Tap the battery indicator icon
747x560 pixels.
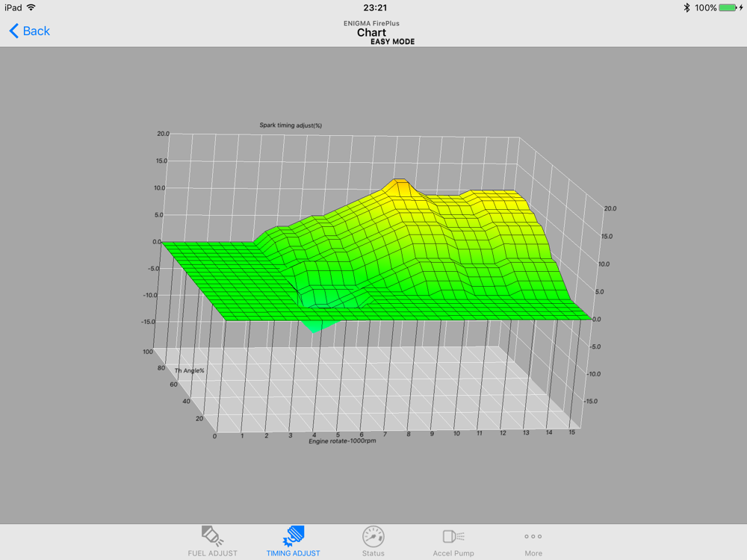pyautogui.click(x=728, y=7)
